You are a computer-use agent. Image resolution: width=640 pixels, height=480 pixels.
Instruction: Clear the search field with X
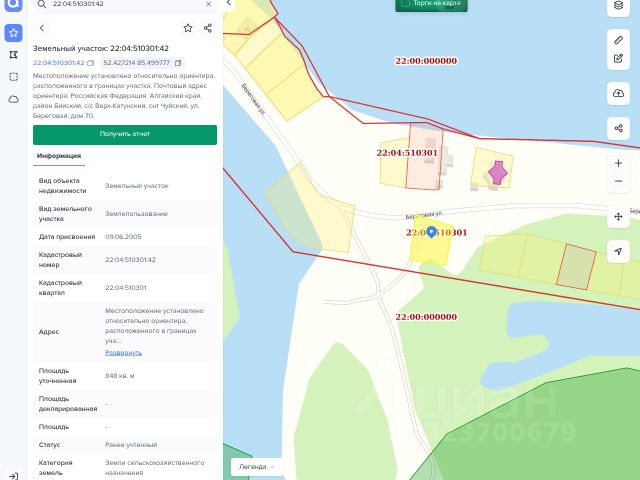pos(209,4)
